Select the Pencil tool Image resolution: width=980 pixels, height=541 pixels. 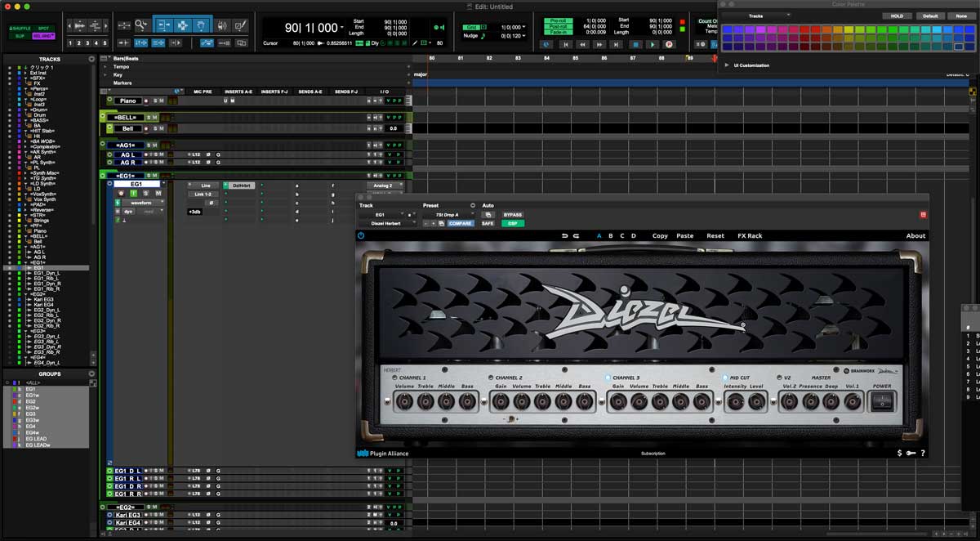click(x=242, y=25)
